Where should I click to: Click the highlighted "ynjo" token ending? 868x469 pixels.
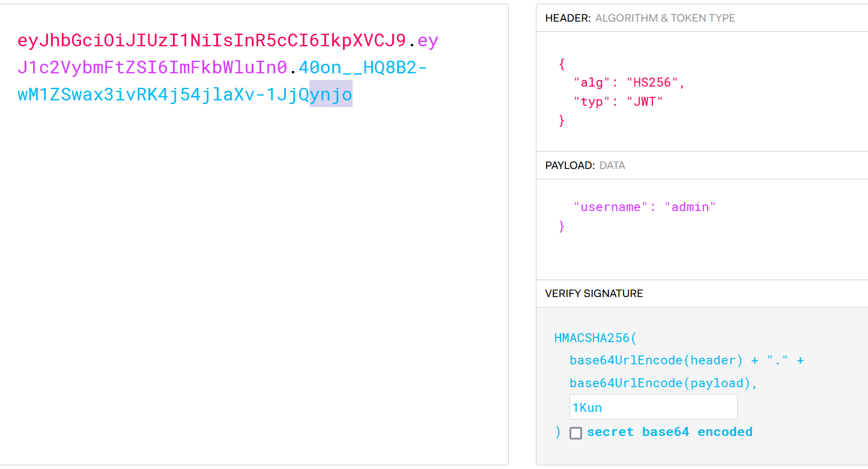[x=330, y=95]
